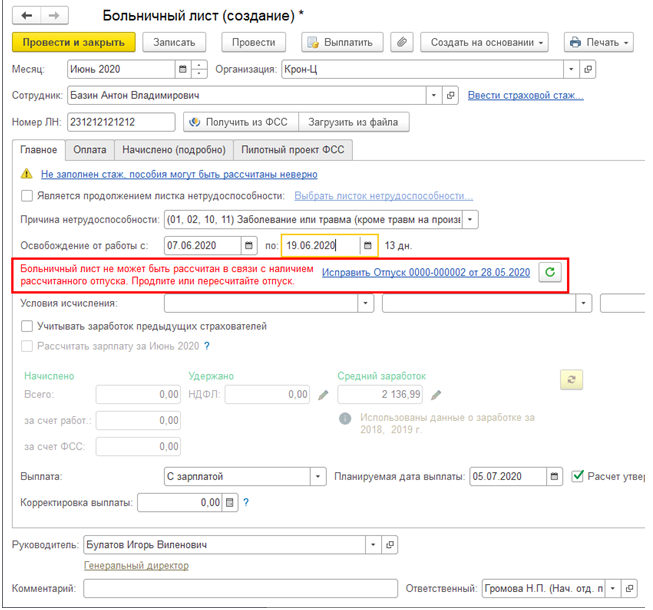Edit Средний заработок with the pencil icon

436,395
